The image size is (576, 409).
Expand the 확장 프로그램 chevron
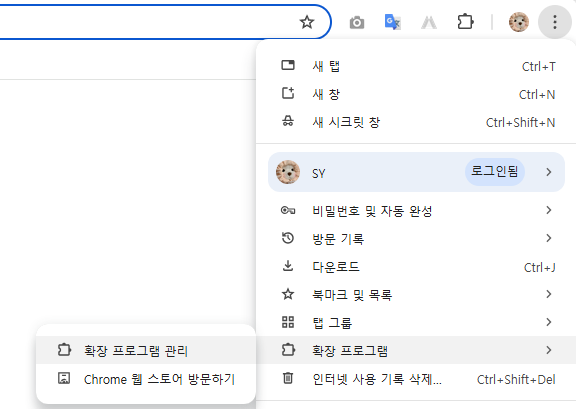coord(548,350)
